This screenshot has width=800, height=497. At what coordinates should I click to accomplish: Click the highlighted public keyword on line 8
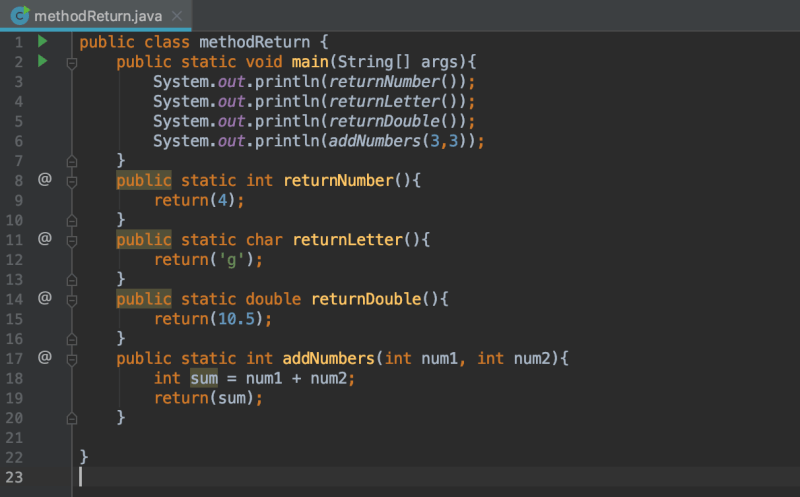click(144, 180)
